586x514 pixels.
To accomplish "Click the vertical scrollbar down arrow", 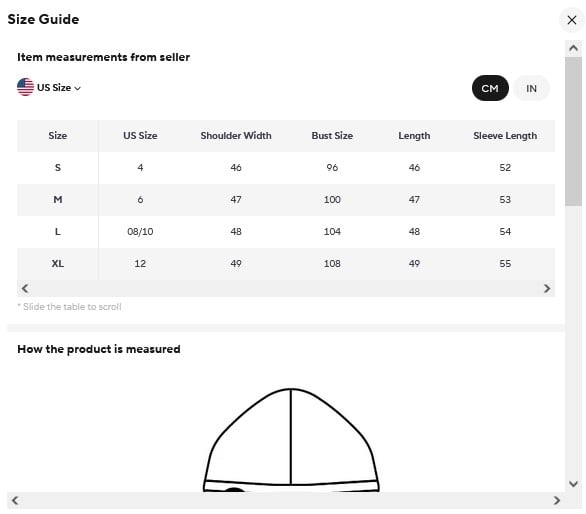I will pyautogui.click(x=573, y=484).
